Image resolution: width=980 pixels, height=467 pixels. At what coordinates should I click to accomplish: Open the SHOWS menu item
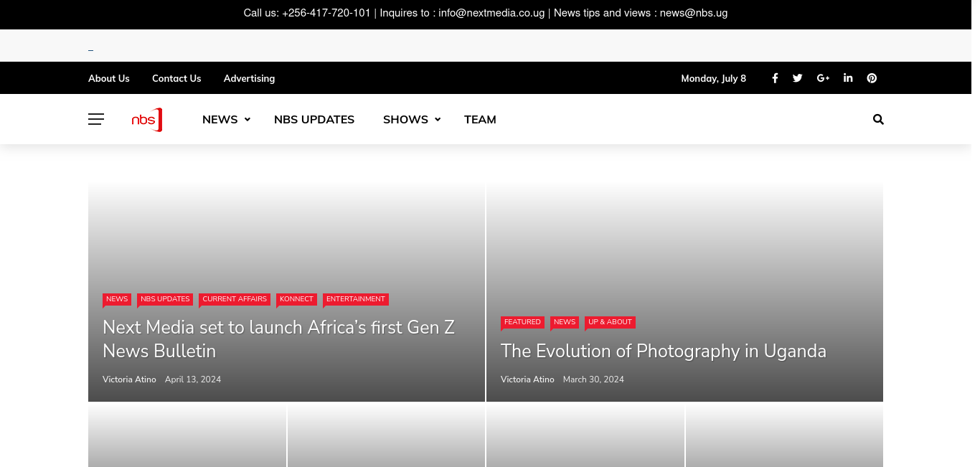pos(405,120)
